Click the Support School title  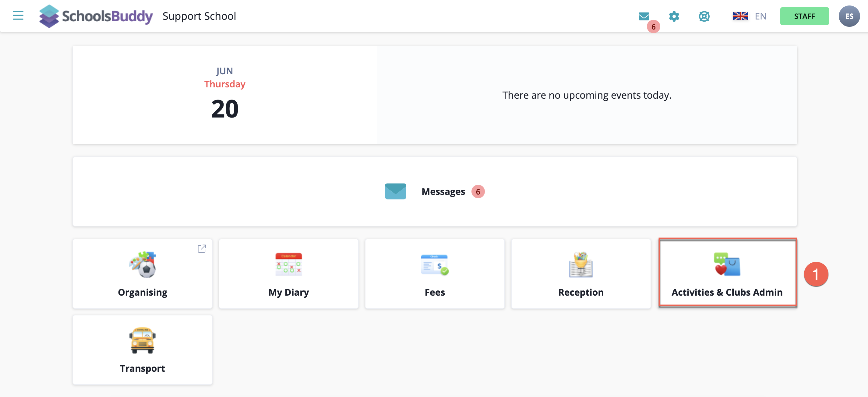click(x=199, y=16)
